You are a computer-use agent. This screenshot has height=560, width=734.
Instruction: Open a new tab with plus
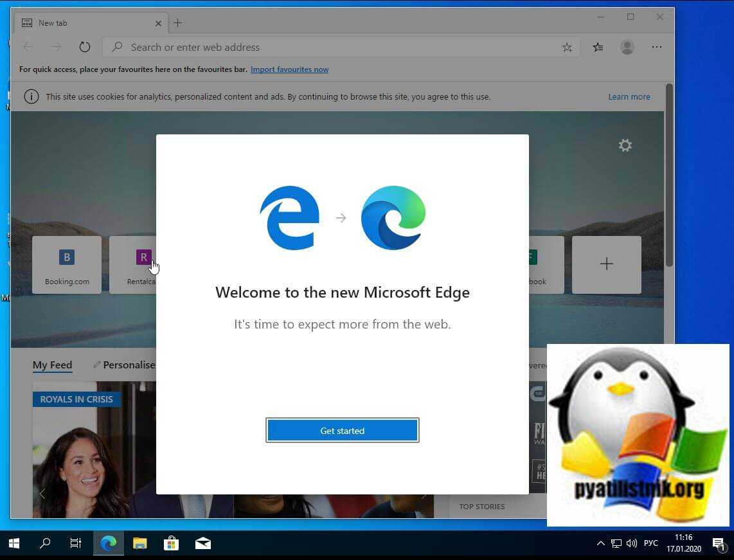(178, 23)
